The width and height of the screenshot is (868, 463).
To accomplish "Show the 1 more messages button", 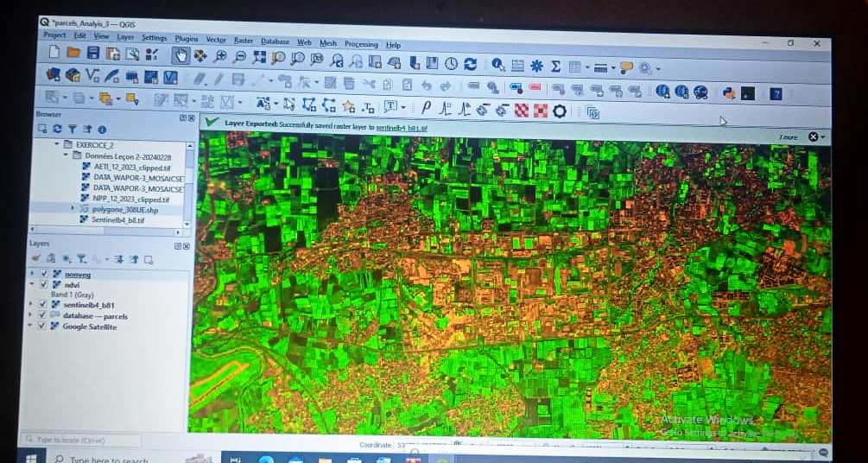I will pyautogui.click(x=788, y=136).
